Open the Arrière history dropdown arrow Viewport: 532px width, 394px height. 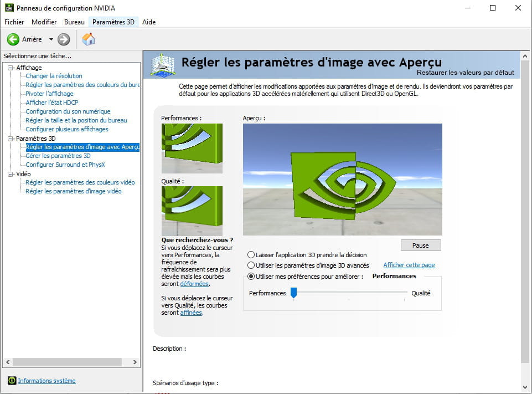tap(51, 39)
